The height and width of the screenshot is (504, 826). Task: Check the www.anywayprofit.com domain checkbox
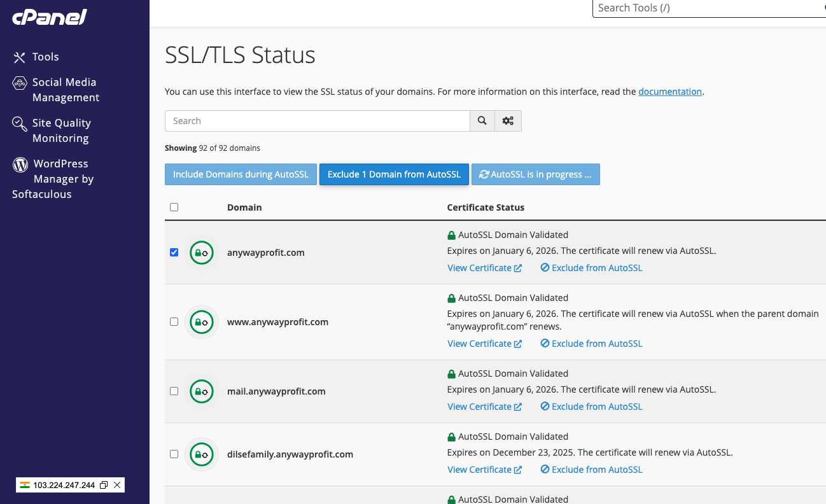(174, 322)
